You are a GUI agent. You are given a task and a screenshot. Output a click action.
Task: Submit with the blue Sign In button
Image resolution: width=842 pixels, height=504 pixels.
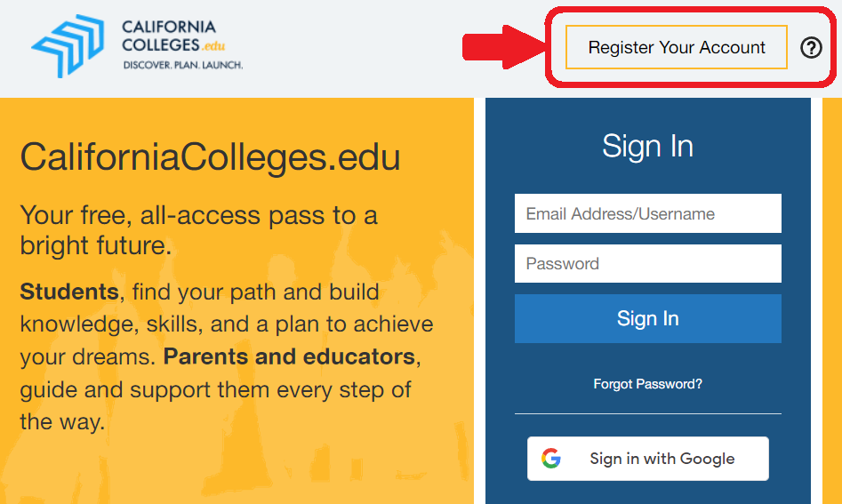[647, 319]
